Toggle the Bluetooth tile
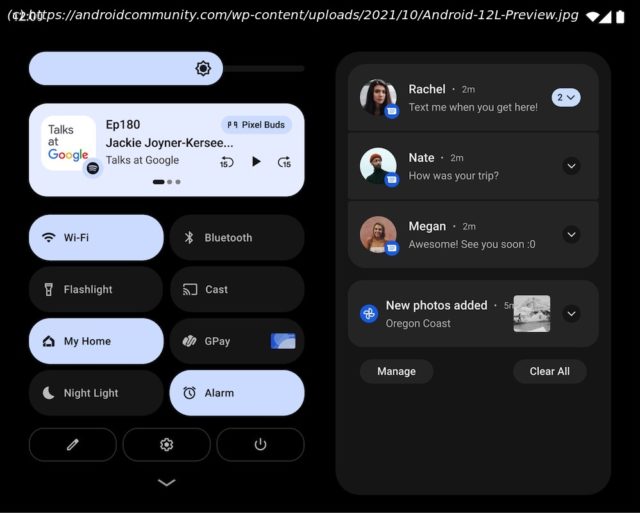The width and height of the screenshot is (640, 513). (237, 238)
